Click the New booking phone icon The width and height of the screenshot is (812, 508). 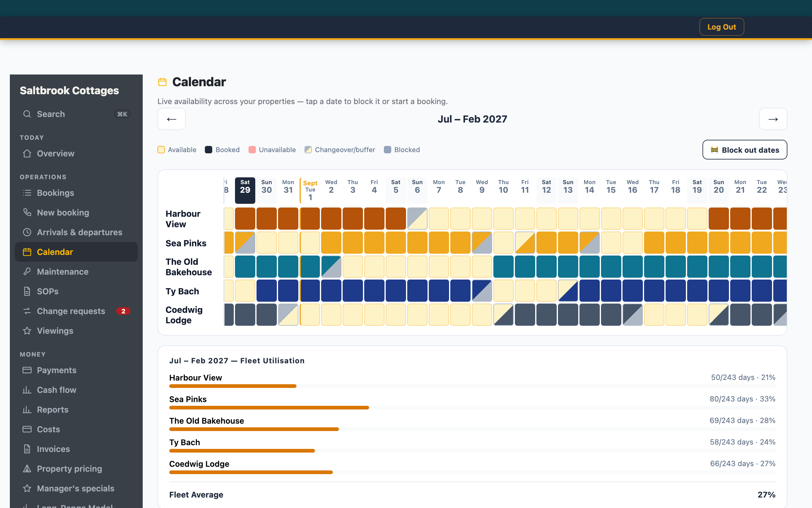click(27, 212)
